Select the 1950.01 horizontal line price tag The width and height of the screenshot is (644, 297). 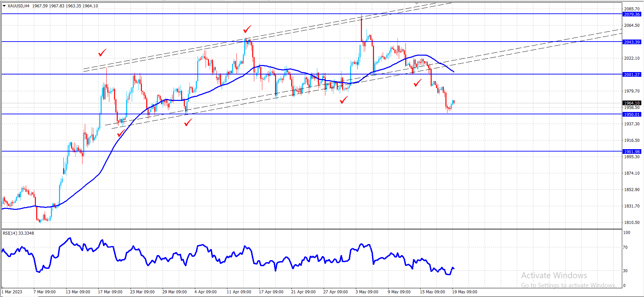pos(632,114)
